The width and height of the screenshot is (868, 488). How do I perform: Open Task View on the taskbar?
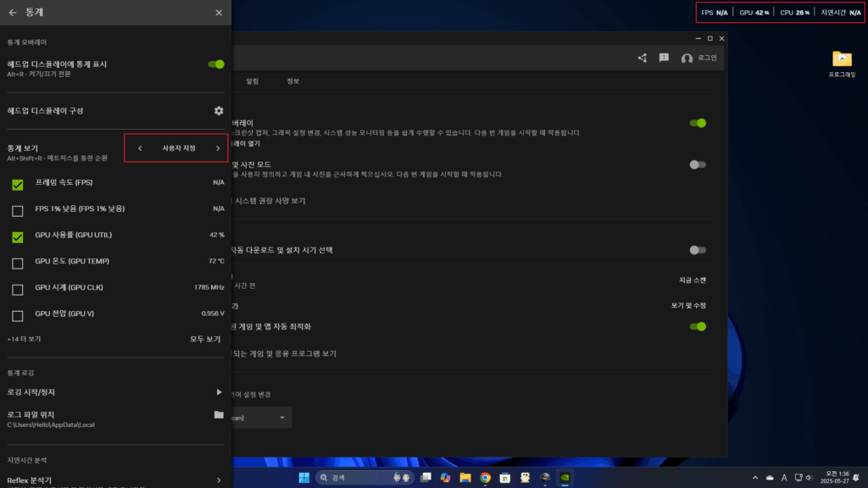426,478
